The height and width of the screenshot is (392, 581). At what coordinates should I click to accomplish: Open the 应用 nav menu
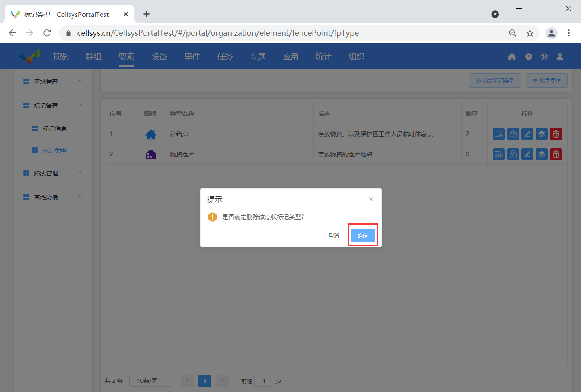pyautogui.click(x=291, y=57)
